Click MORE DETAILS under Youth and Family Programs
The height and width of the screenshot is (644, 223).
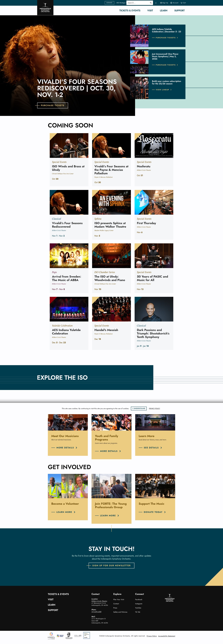click(108, 451)
